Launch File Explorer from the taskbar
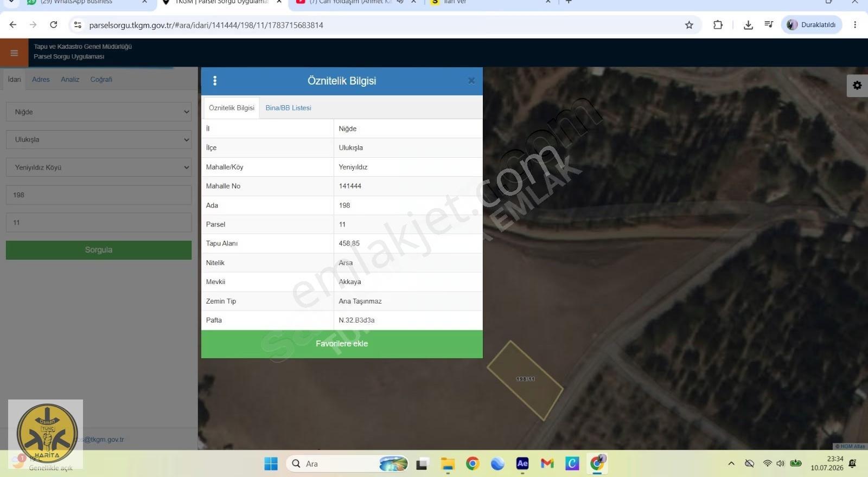This screenshot has height=477, width=868. [448, 463]
